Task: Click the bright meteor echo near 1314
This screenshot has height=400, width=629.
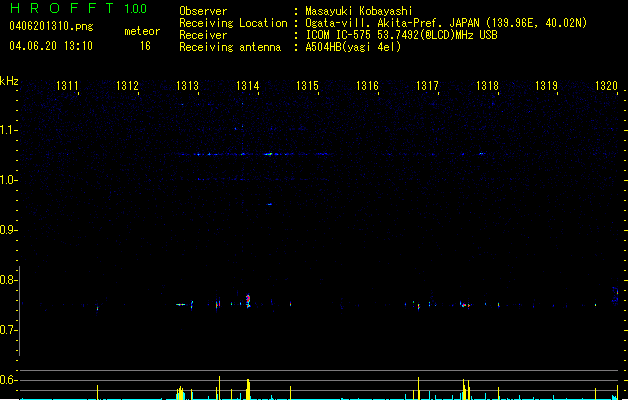Action: click(248, 301)
